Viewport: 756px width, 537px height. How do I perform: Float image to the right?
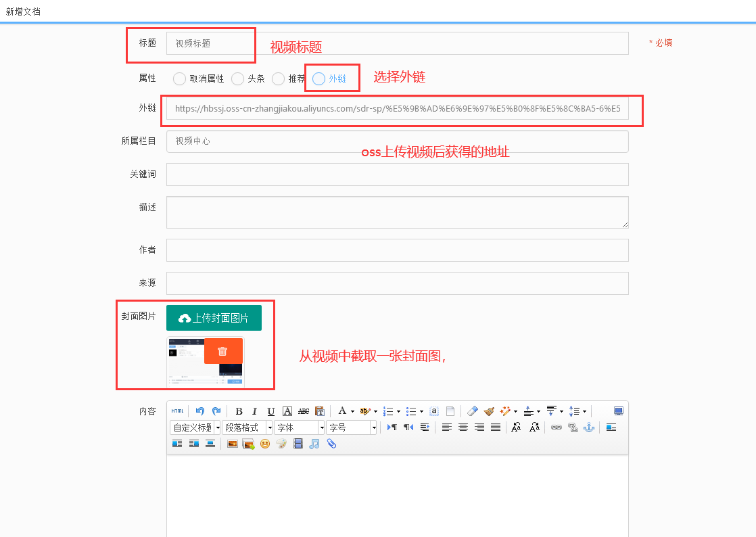point(194,444)
